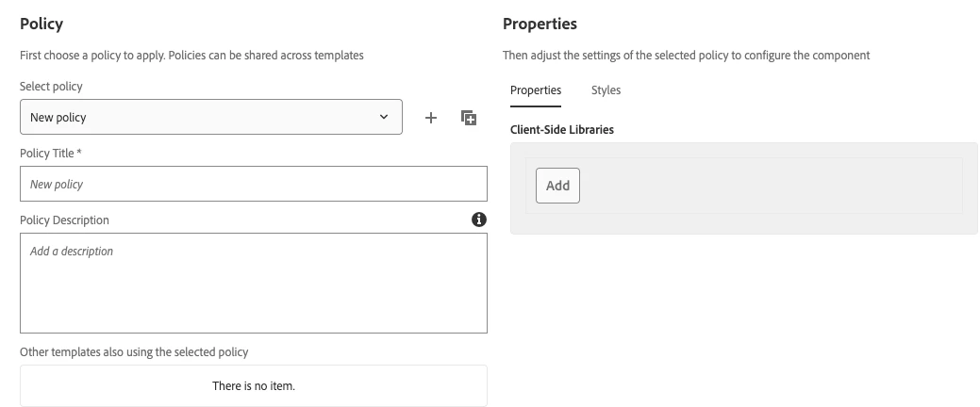Click empty area of Client-Side Libraries multifield
The width and height of the screenshot is (980, 407).
(x=769, y=186)
